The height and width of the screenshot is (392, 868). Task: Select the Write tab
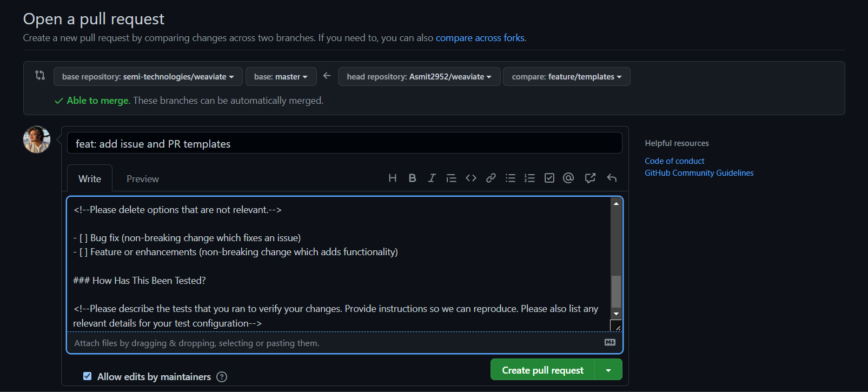90,179
